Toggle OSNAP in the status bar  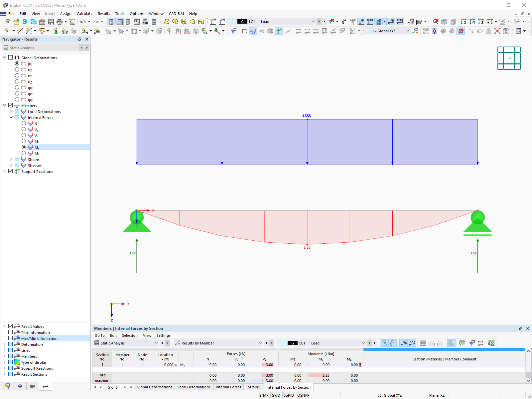click(303, 395)
